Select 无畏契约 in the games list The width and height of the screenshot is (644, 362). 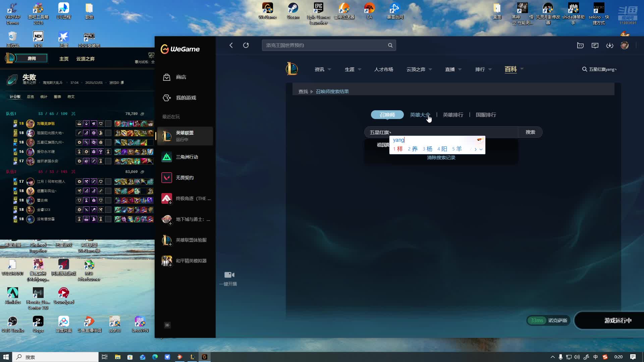click(185, 178)
